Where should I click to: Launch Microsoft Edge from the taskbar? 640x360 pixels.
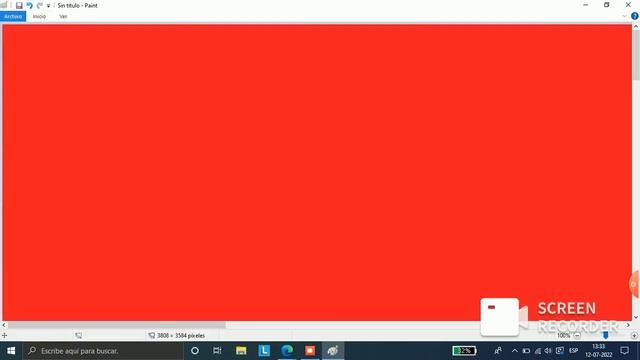(287, 351)
